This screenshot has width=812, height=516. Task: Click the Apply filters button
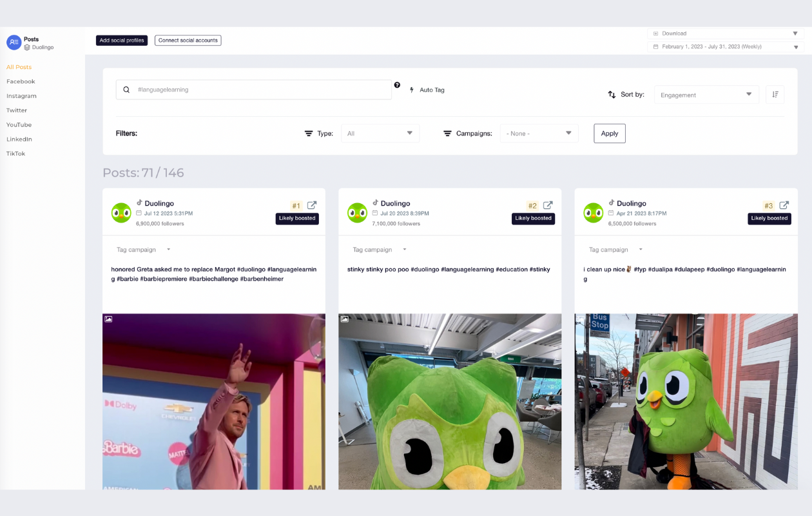(610, 134)
